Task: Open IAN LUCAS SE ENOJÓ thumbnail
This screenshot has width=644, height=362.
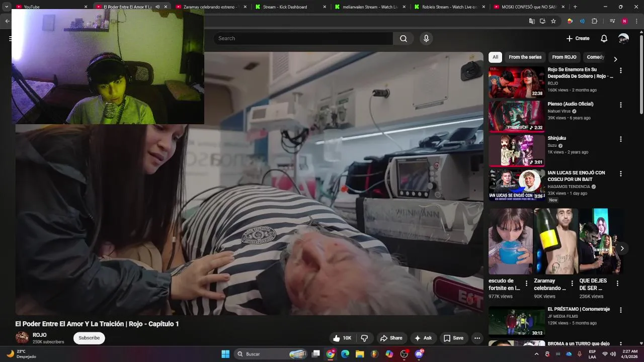Action: click(516, 185)
